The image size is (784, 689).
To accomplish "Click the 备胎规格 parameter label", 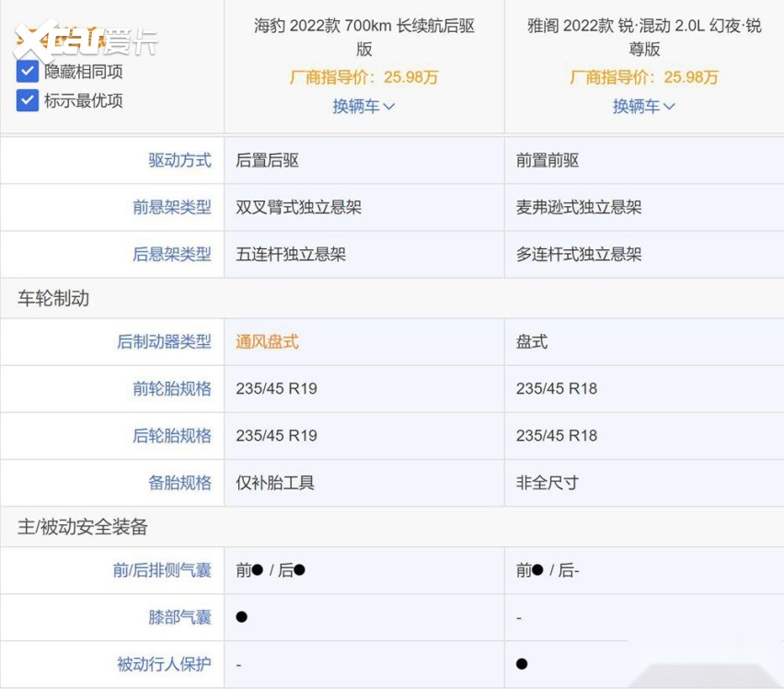I will [179, 482].
